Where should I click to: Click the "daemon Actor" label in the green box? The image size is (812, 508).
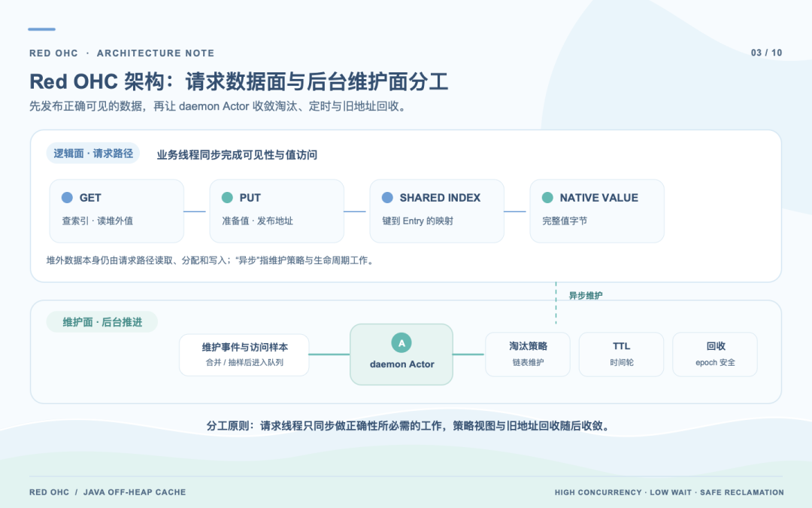(x=401, y=364)
